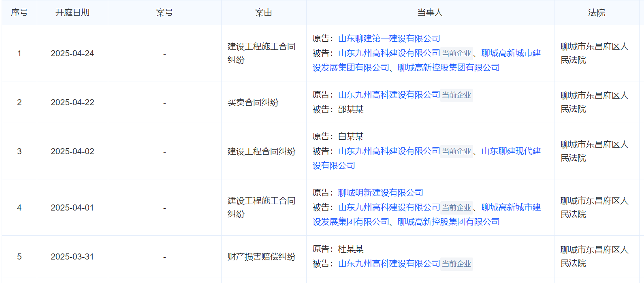Open defendant 山东九州高科建设有限公司 in the 2025-04-01 row
This screenshot has height=283, width=644.
(389, 207)
